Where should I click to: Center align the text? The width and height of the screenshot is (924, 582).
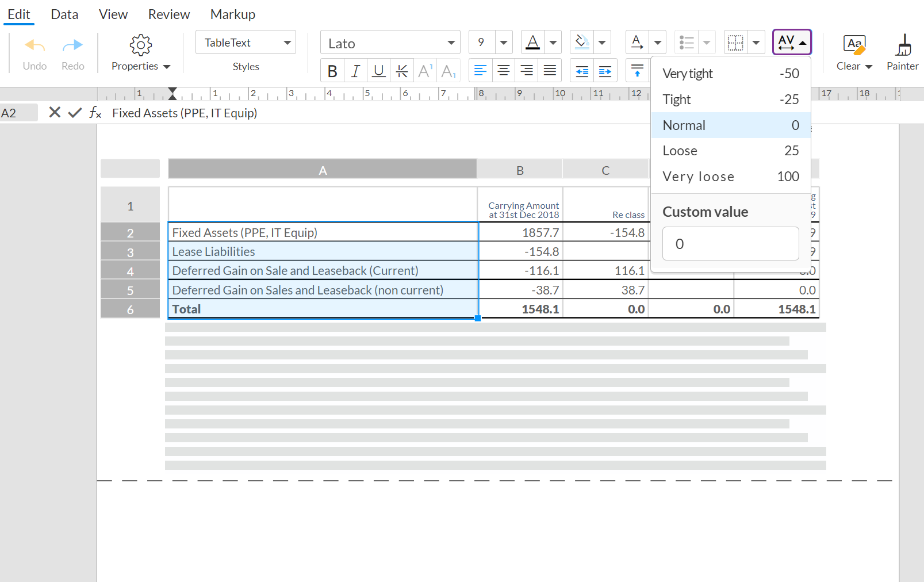click(504, 71)
